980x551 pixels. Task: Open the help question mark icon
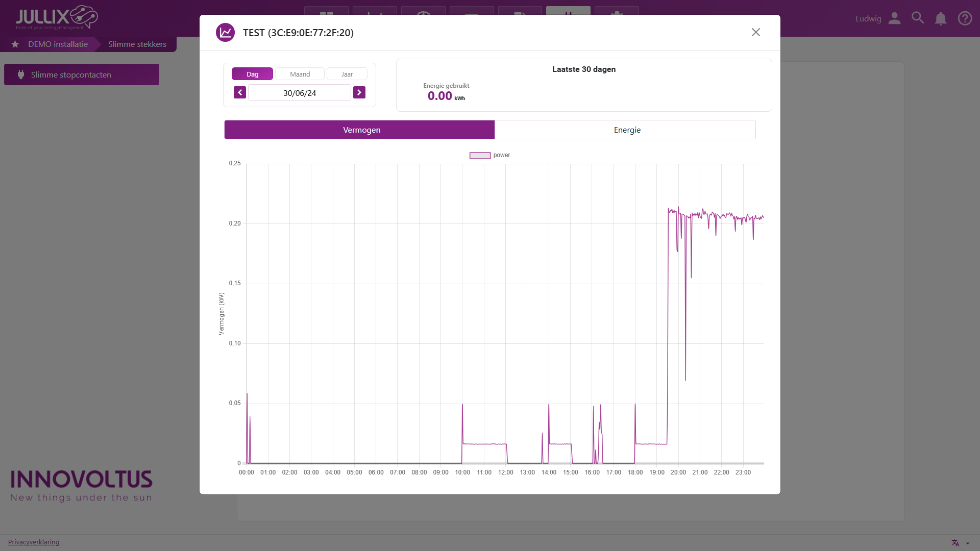pyautogui.click(x=965, y=18)
